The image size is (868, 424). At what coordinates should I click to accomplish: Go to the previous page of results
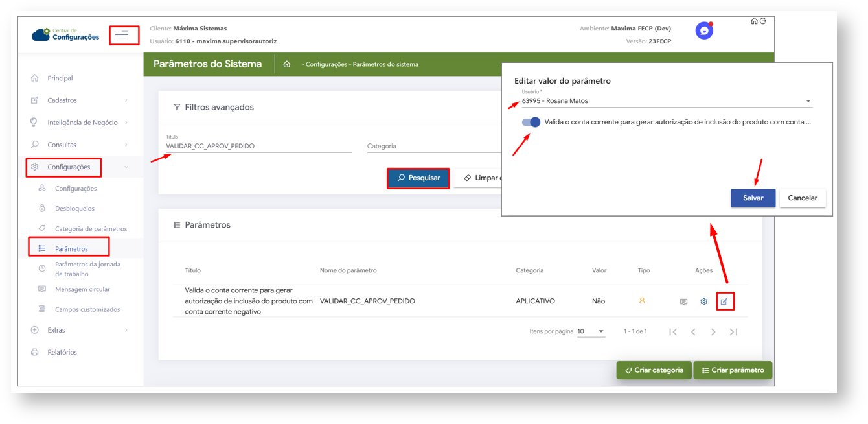[693, 332]
